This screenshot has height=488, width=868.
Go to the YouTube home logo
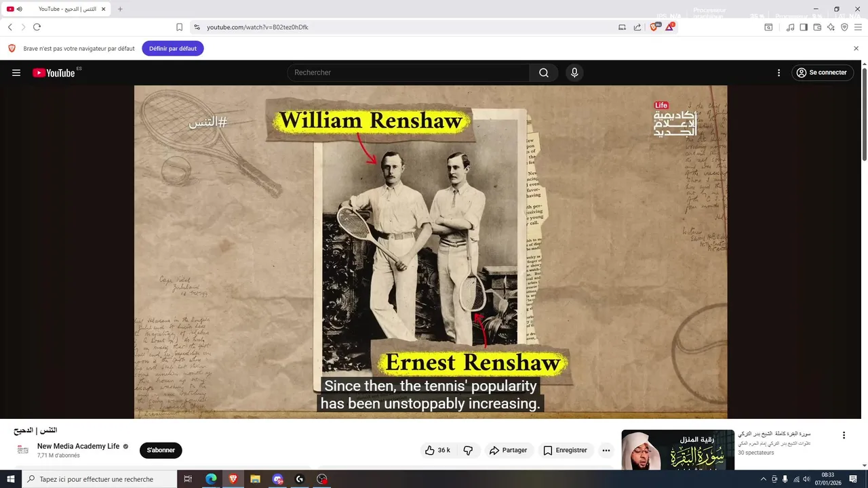[x=54, y=73]
